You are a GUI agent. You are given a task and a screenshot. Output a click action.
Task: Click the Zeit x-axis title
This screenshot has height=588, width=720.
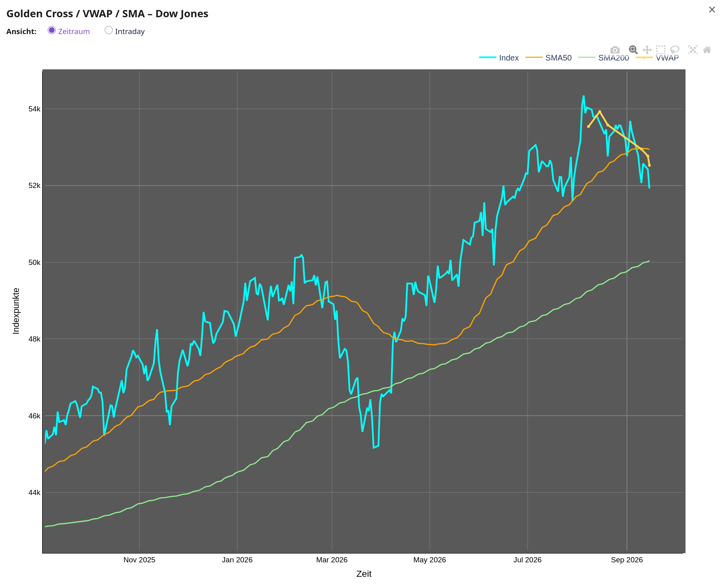[x=364, y=574]
